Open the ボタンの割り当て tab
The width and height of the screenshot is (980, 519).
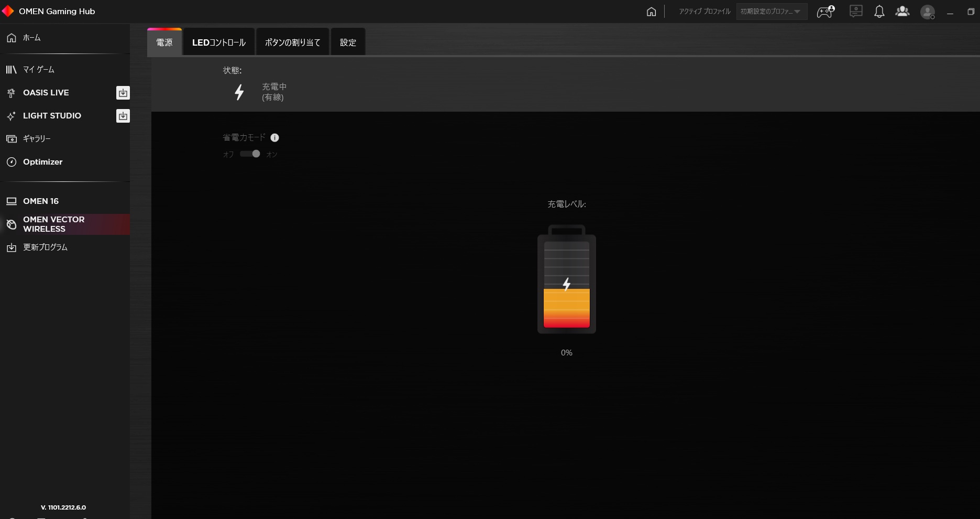293,42
